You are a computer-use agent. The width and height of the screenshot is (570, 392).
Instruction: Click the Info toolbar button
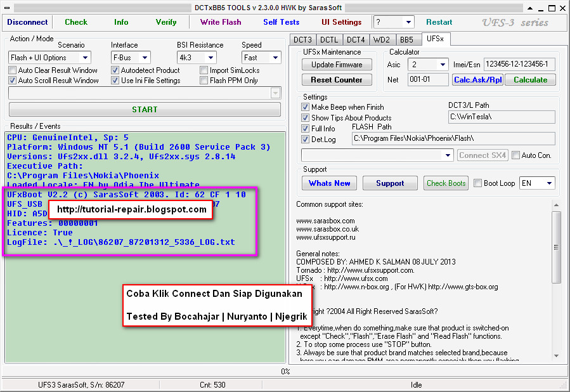(121, 22)
